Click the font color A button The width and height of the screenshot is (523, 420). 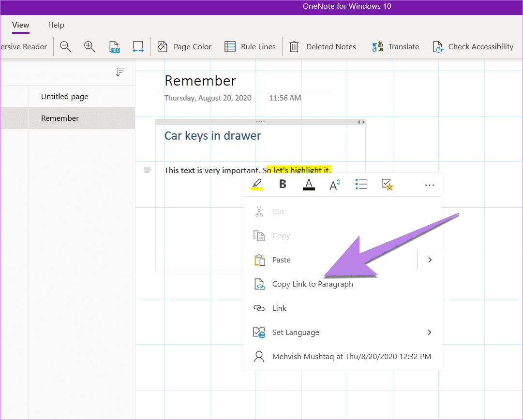click(x=309, y=184)
